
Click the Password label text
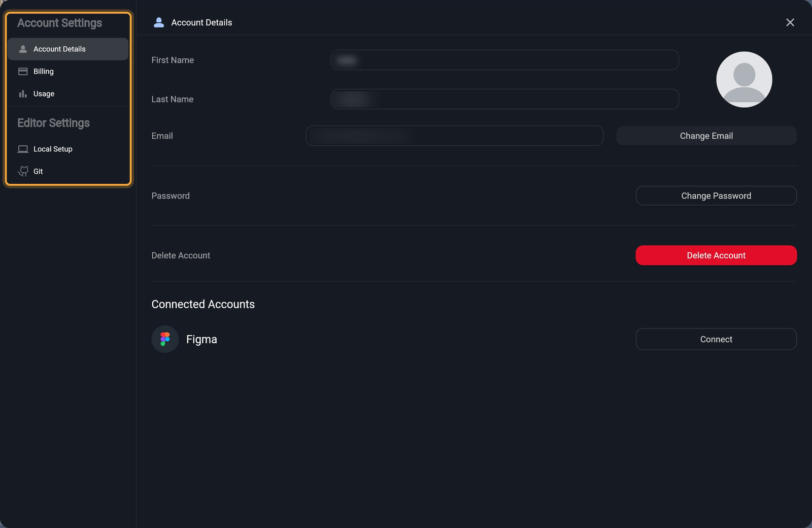[171, 196]
